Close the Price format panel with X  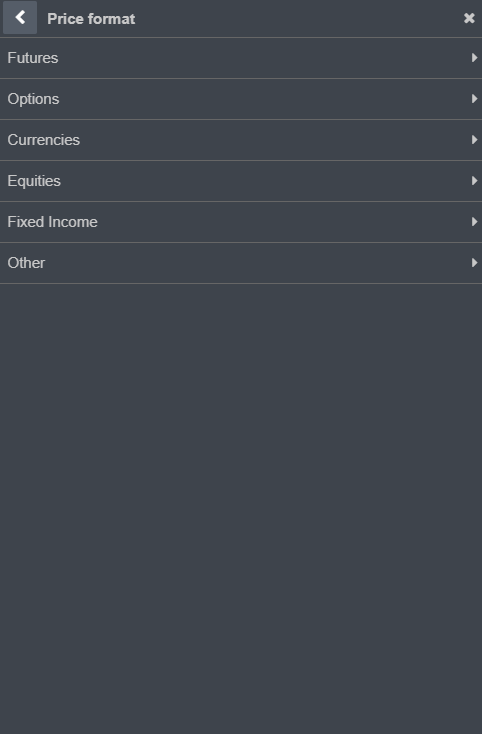pyautogui.click(x=469, y=18)
